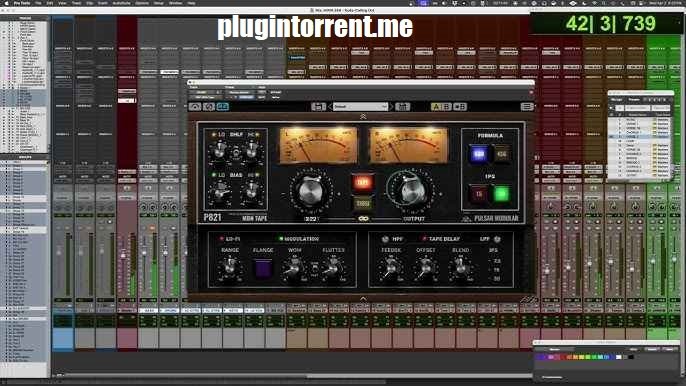Click the large drive knob left of red button

(x=310, y=191)
